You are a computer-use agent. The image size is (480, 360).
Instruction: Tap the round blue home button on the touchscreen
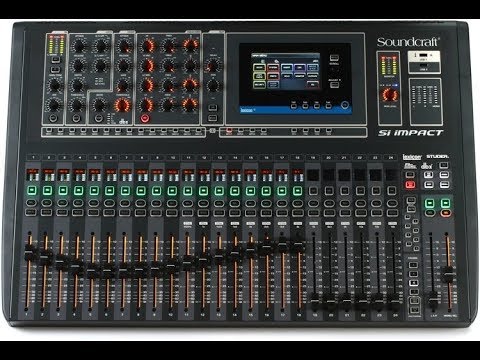345,105
